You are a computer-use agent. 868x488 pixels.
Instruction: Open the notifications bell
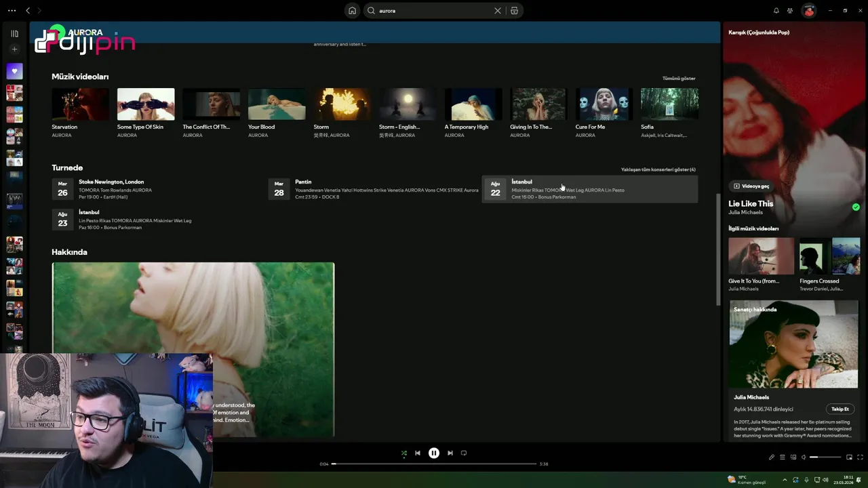pos(776,11)
